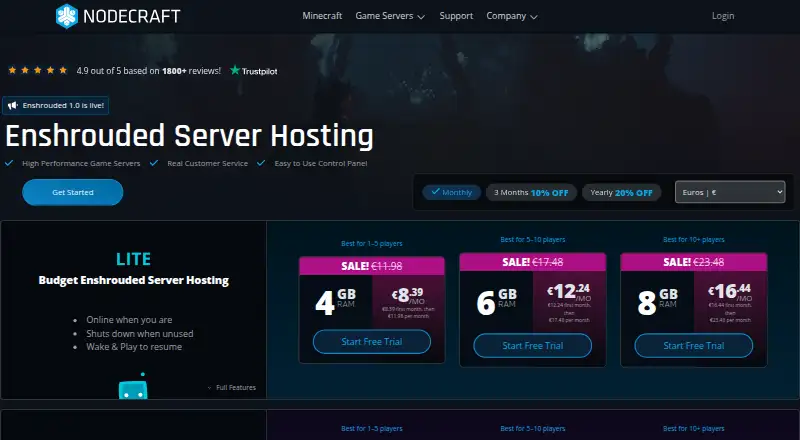Click checkmark icon before High Performance Game Servers

pos(9,163)
